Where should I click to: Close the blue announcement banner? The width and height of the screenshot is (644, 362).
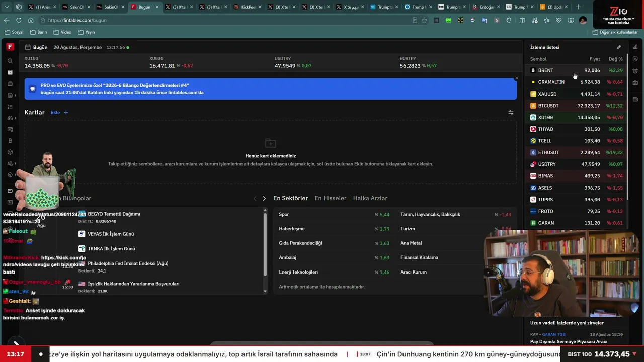(x=516, y=78)
